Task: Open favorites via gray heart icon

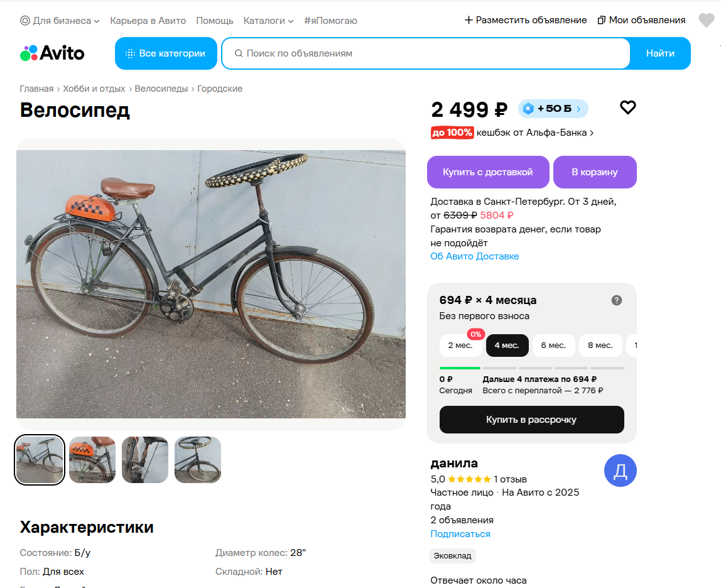Action: click(x=707, y=20)
